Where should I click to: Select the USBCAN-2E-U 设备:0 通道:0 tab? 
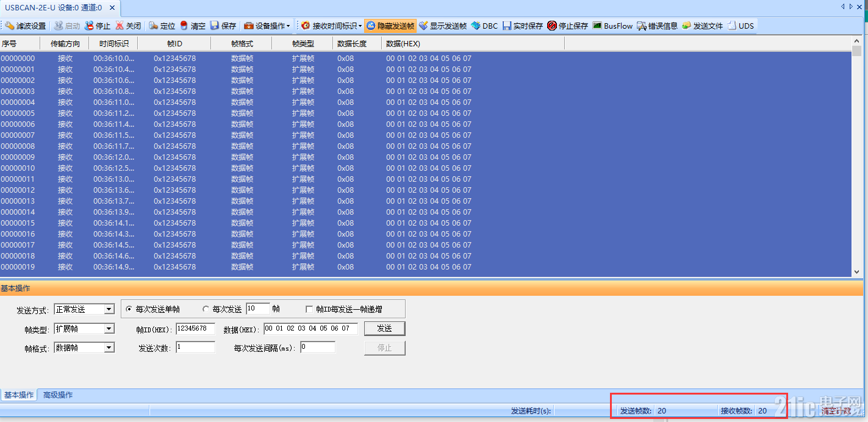(54, 7)
